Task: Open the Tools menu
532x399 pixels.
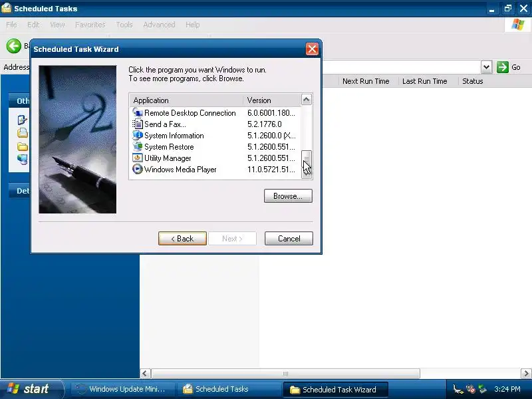Action: [124, 25]
